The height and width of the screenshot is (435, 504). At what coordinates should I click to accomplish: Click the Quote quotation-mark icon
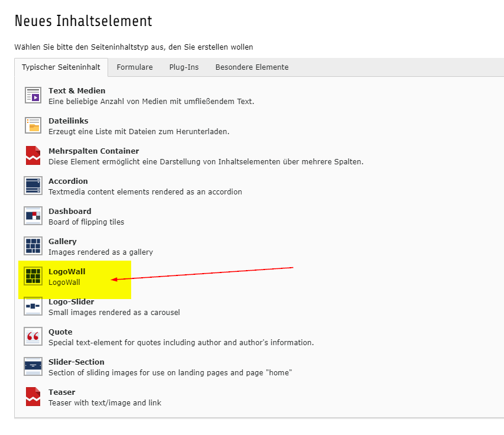point(33,336)
